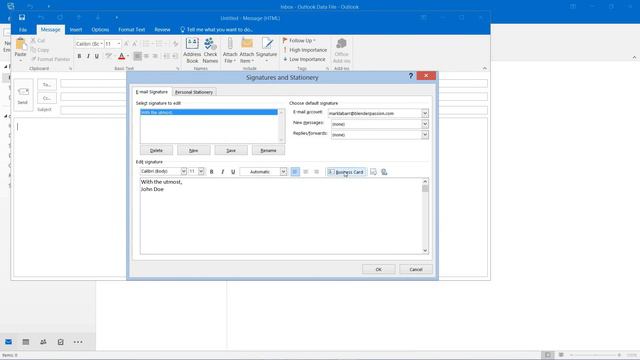
Task: Toggle Bold in the signature editor toolbar
Action: click(211, 172)
